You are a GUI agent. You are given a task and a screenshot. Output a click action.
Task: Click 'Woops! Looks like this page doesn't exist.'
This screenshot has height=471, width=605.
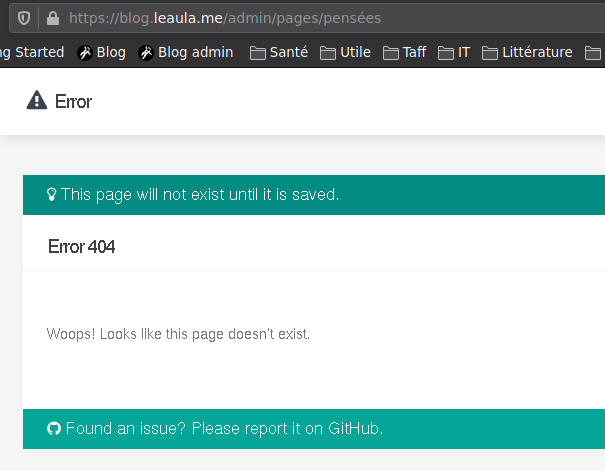click(178, 334)
